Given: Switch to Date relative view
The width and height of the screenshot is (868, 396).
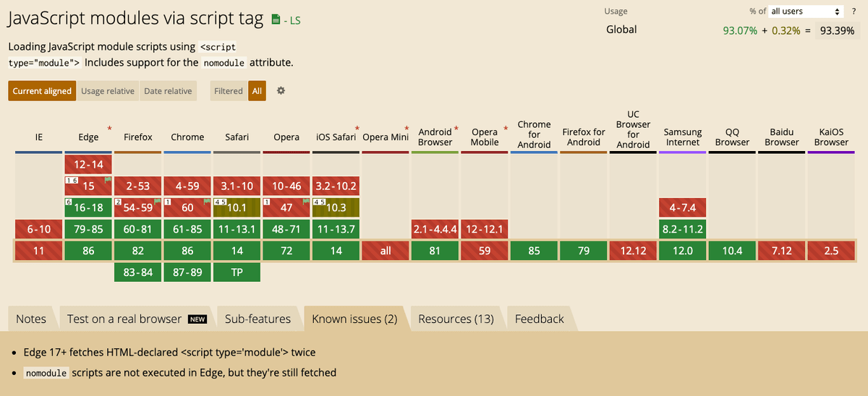Looking at the screenshot, I should tap(168, 91).
